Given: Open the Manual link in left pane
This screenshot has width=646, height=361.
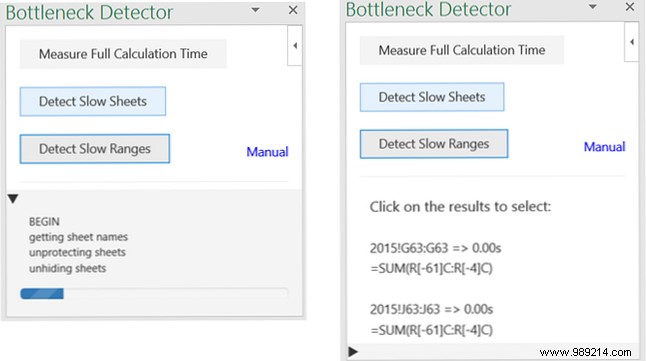Looking at the screenshot, I should (267, 152).
